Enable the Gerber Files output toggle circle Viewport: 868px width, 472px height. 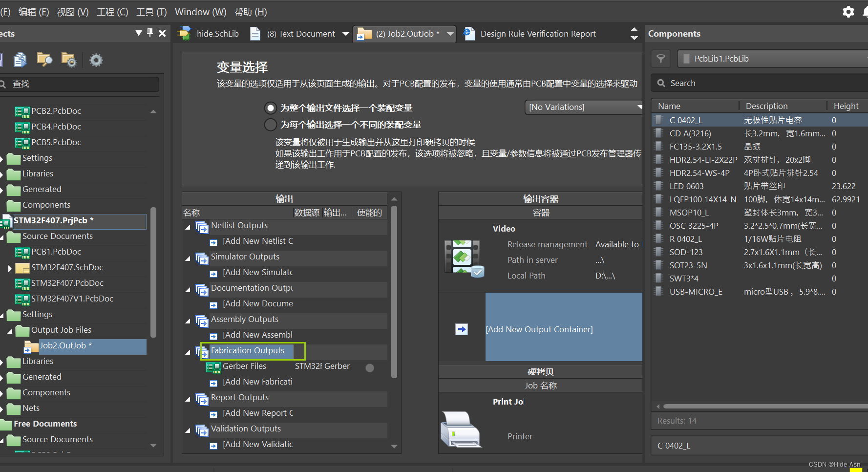(x=370, y=368)
